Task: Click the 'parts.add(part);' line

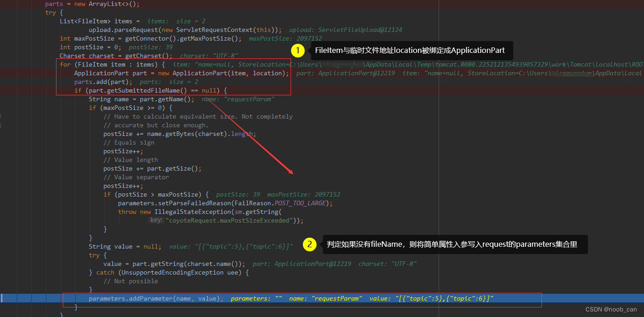Action: [103, 82]
